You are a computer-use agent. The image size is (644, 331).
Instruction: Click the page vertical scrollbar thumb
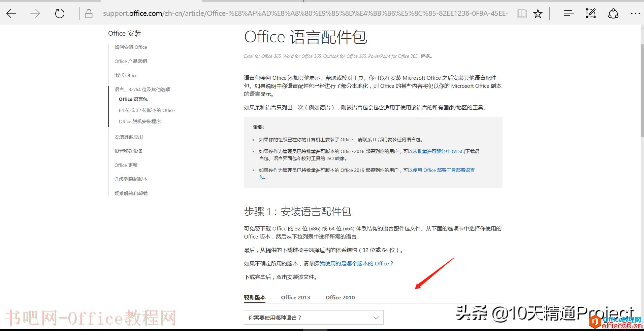point(642,90)
